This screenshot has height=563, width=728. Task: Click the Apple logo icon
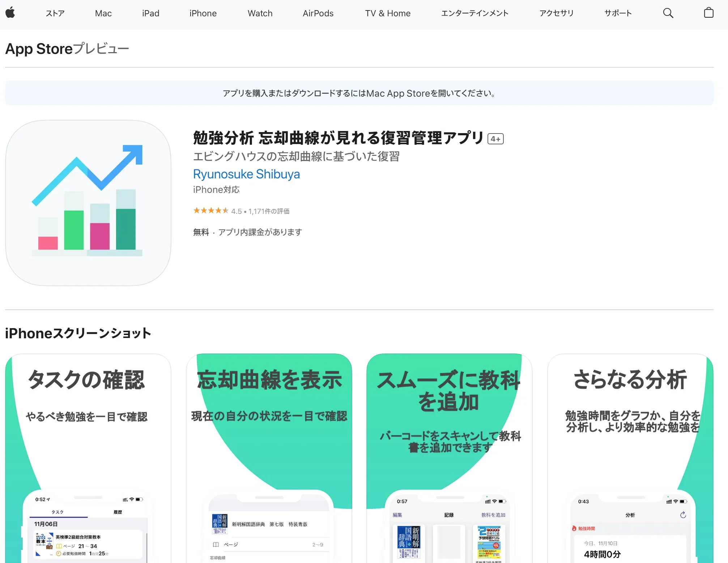click(x=10, y=13)
